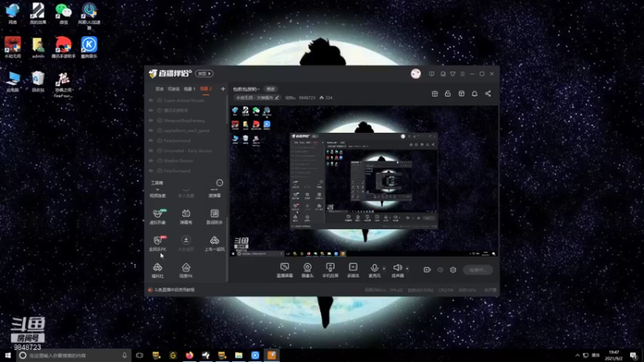The height and width of the screenshot is (362, 644).
Task: Open the notification bell icon
Action: click(x=474, y=93)
